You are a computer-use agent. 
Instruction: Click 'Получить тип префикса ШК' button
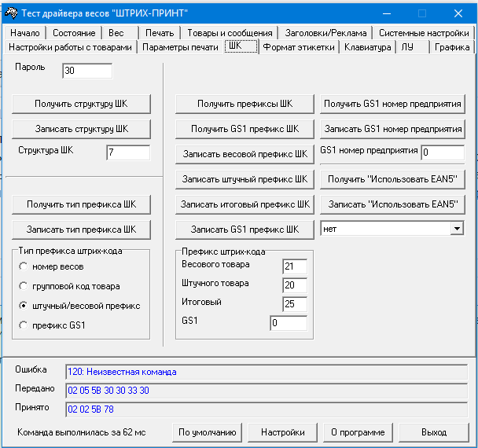point(81,204)
